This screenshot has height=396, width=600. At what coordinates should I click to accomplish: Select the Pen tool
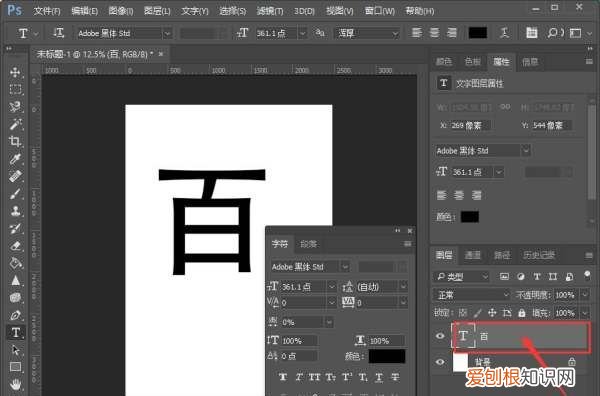15,315
